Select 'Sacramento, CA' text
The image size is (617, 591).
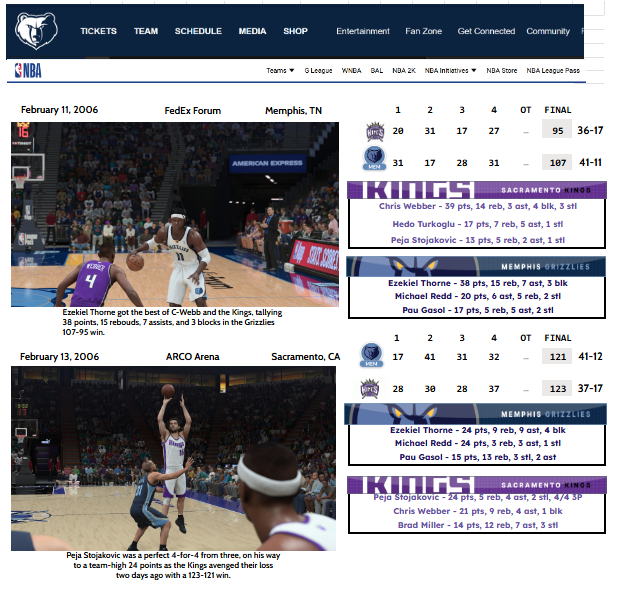pos(305,357)
